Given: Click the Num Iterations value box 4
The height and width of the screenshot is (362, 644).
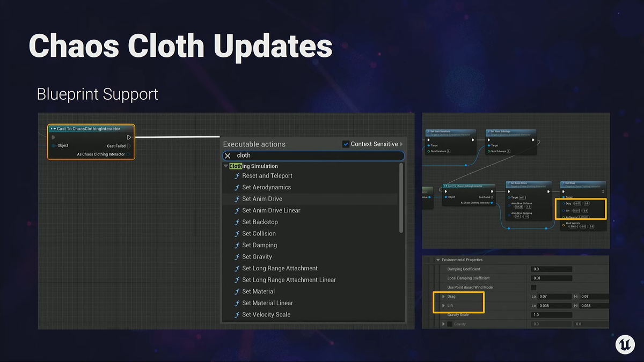Looking at the screenshot, I should pyautogui.click(x=449, y=151).
